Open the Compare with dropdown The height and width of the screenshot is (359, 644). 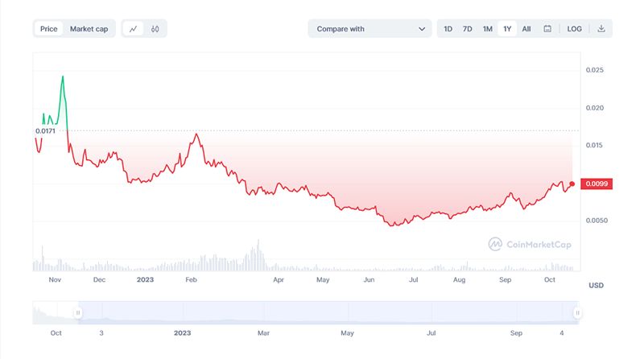pos(369,29)
